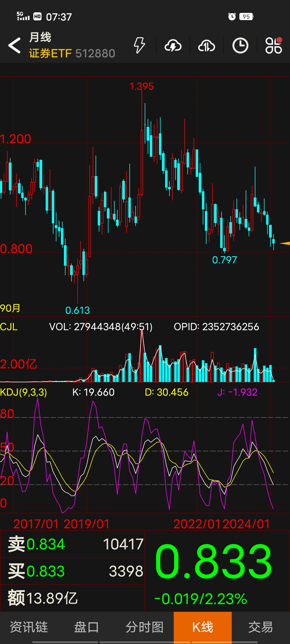The image size is (290, 644).
Task: Tap the orange price arrow marker
Action: pyautogui.click(x=285, y=243)
